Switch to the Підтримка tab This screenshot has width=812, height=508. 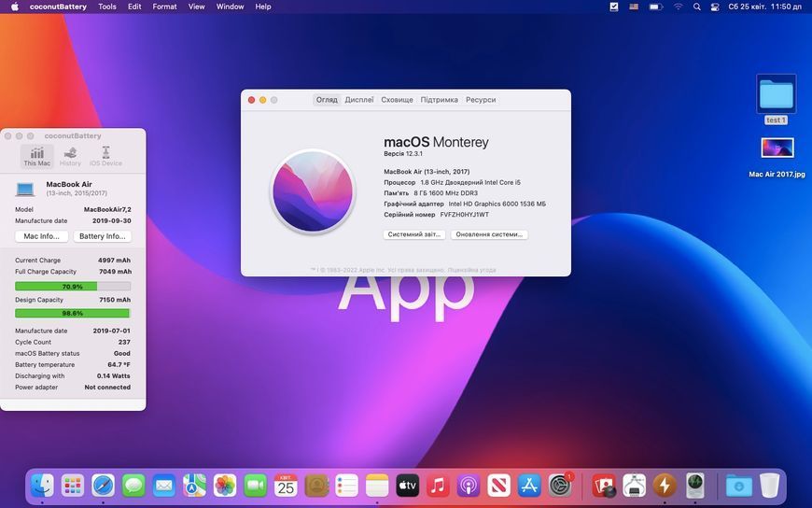pos(440,100)
